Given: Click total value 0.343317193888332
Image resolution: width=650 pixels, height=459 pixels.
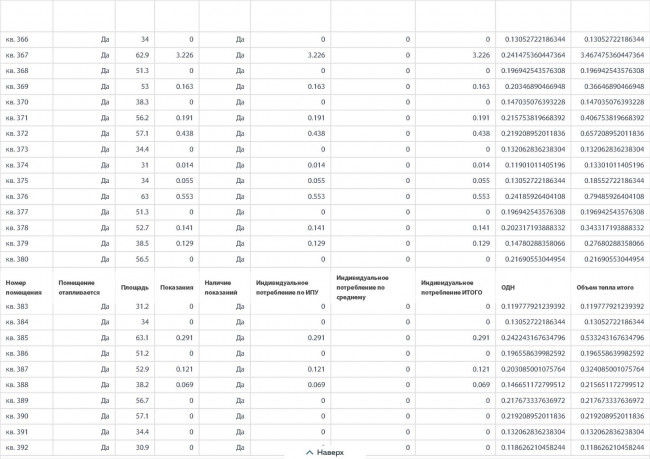Looking at the screenshot, I should pos(612,228).
